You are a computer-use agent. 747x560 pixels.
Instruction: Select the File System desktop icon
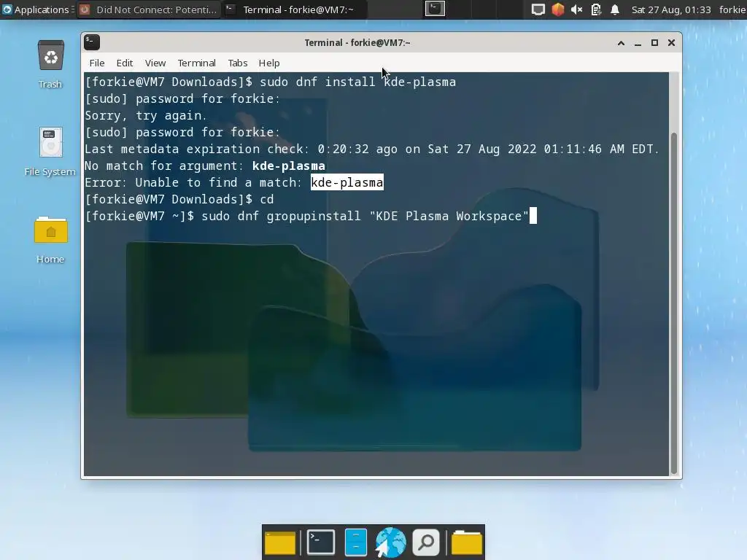click(50, 152)
